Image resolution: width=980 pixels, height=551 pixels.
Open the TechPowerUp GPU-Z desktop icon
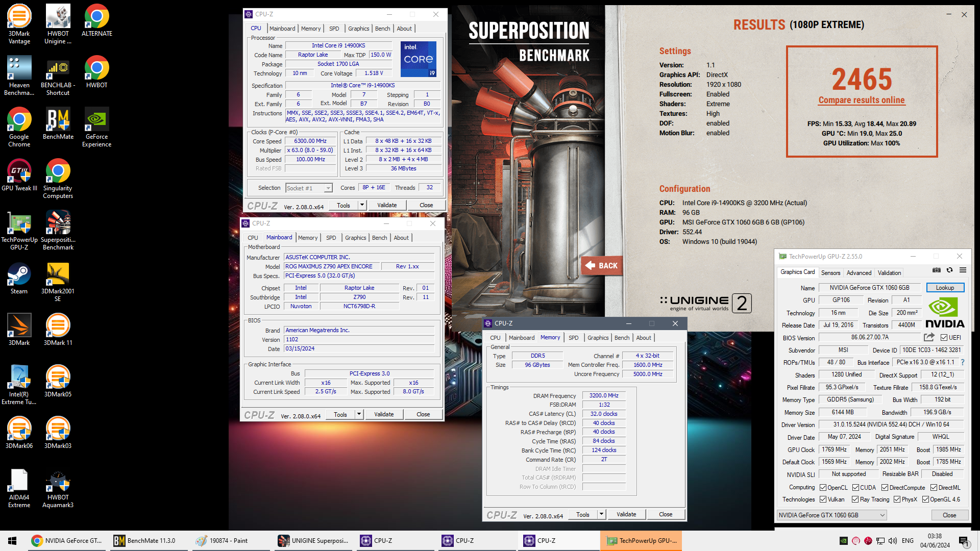click(19, 230)
